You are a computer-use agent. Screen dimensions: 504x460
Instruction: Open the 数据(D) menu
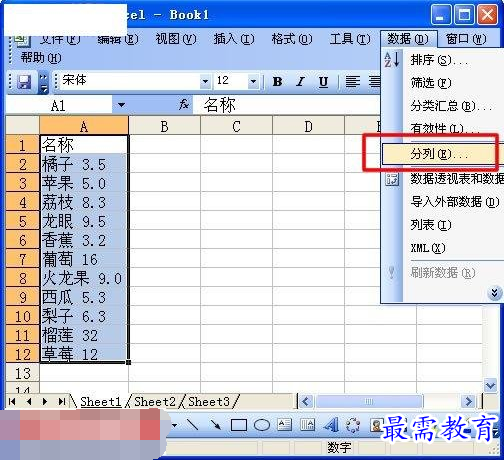[408, 39]
